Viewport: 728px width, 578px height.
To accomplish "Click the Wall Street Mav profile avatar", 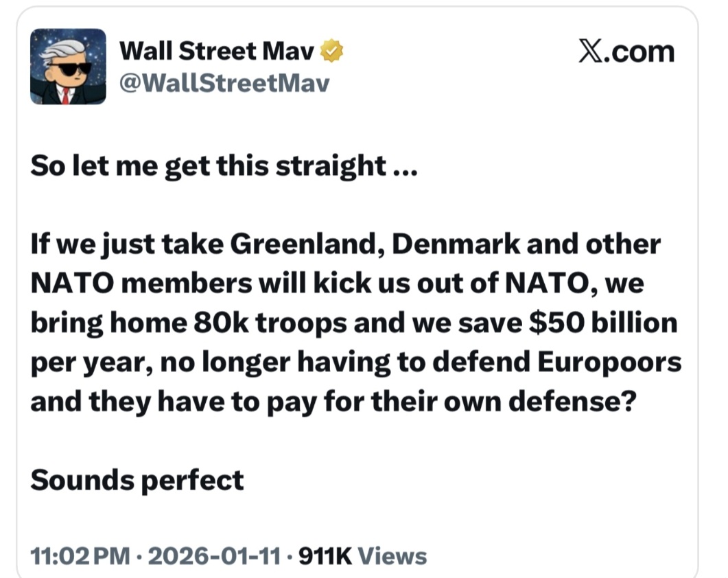I will [x=68, y=67].
